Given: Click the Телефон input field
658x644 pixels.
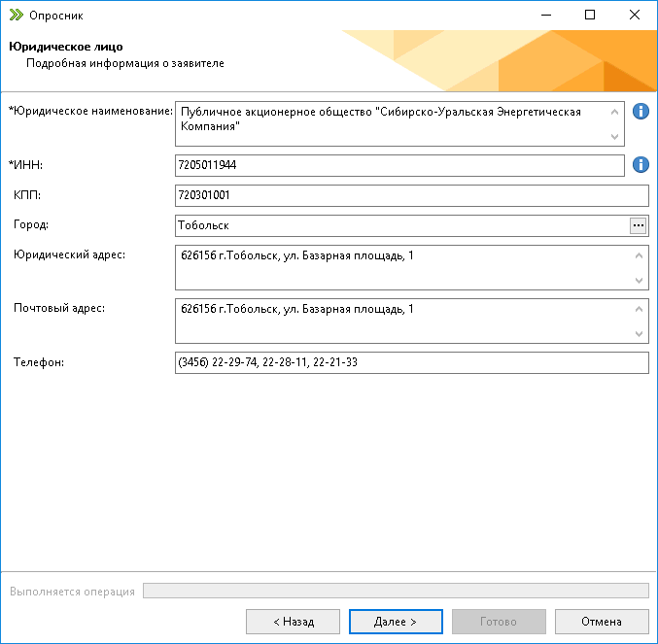Looking at the screenshot, I should [410, 362].
